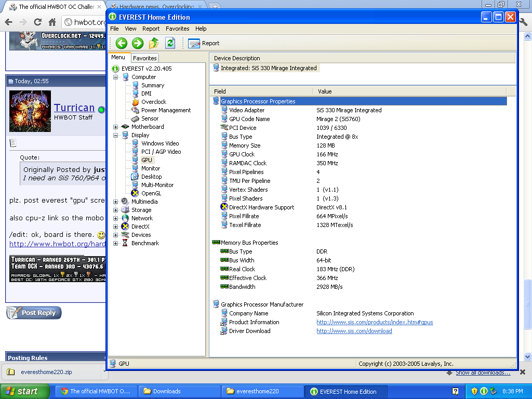Image resolution: width=532 pixels, height=399 pixels.
Task: Open the Report wizard from the toolbar
Action: click(x=204, y=43)
